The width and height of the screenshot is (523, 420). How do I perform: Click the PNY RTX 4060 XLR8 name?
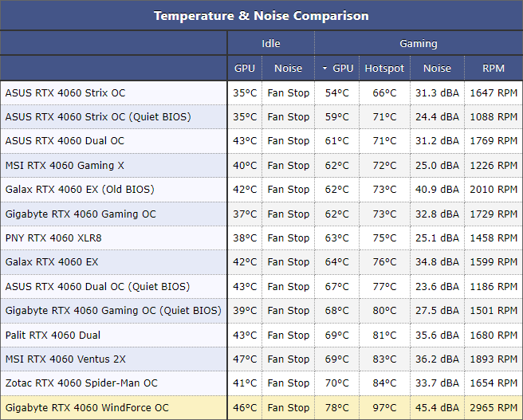(x=53, y=237)
